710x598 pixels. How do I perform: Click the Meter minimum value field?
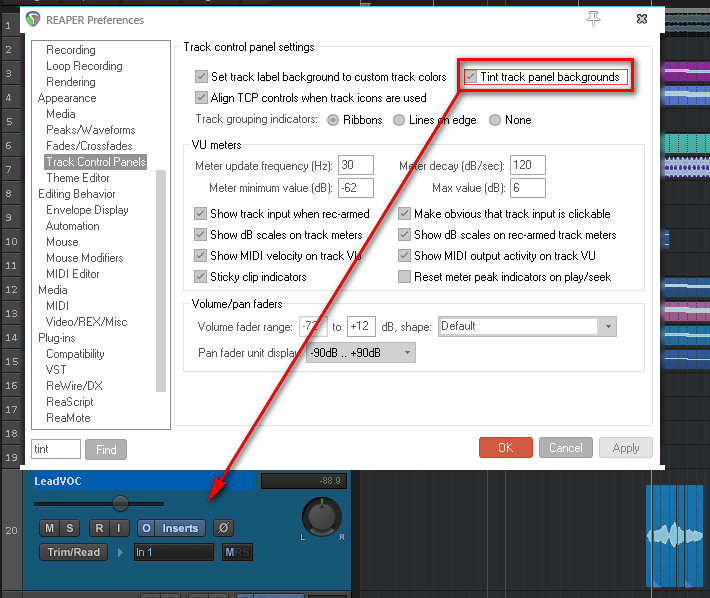click(356, 187)
